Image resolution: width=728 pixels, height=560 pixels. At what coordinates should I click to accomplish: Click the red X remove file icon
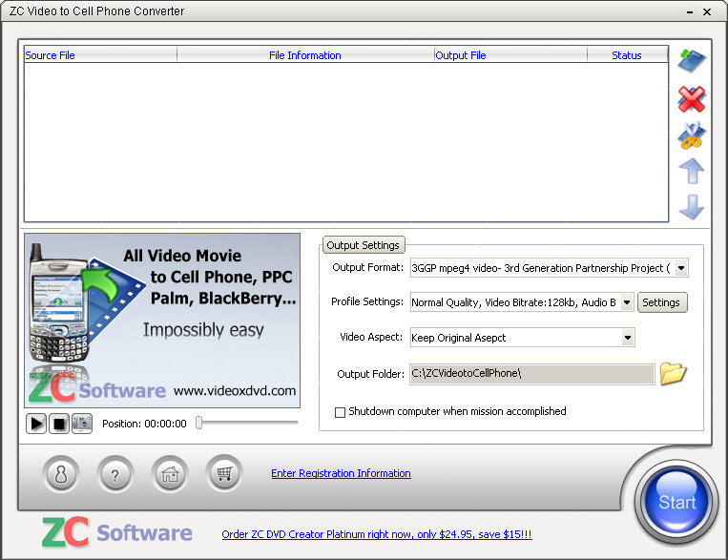(691, 98)
